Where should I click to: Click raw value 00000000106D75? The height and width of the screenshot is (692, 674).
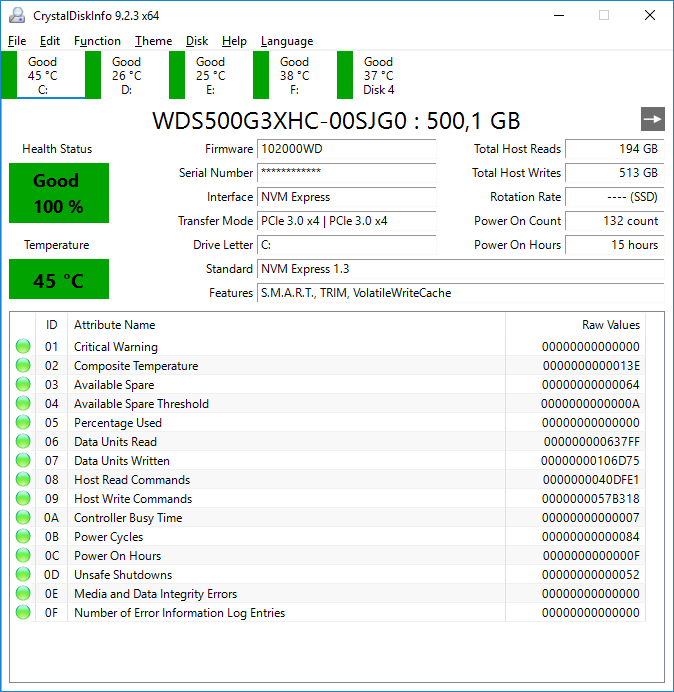coord(590,460)
